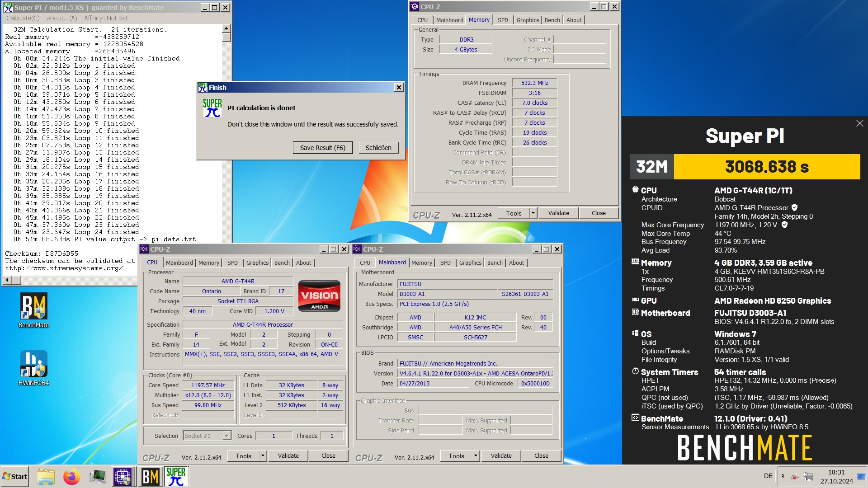The width and height of the screenshot is (868, 488).
Task: Click OS Windows icon in BenchMate
Action: 635,333
